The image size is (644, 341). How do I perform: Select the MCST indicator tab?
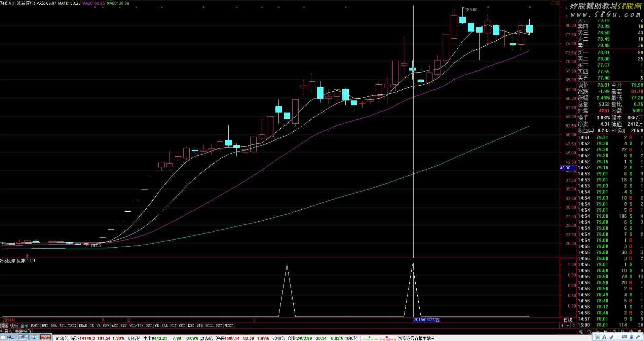click(229, 326)
